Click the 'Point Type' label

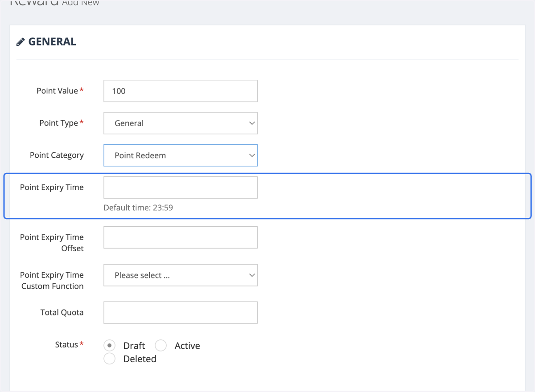(x=58, y=123)
